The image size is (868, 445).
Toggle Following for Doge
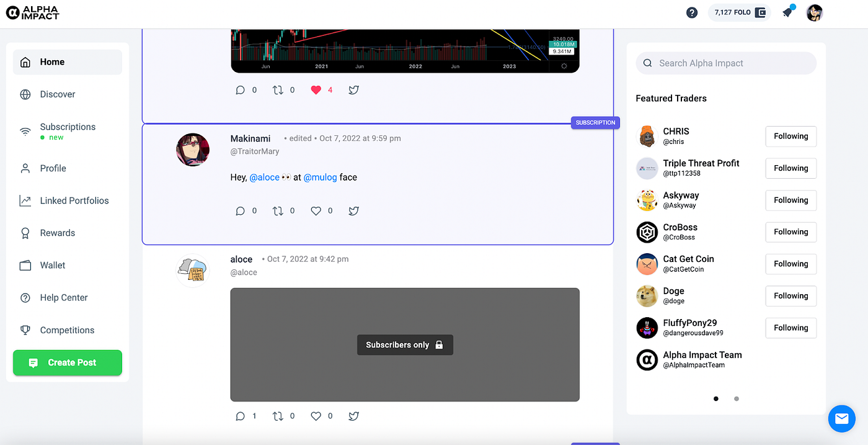[x=790, y=296]
